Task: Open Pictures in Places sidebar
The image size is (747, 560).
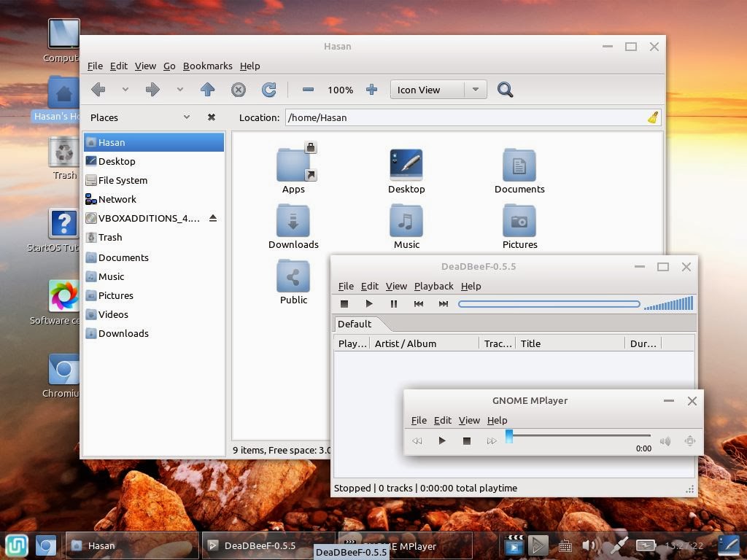Action: (154, 295)
